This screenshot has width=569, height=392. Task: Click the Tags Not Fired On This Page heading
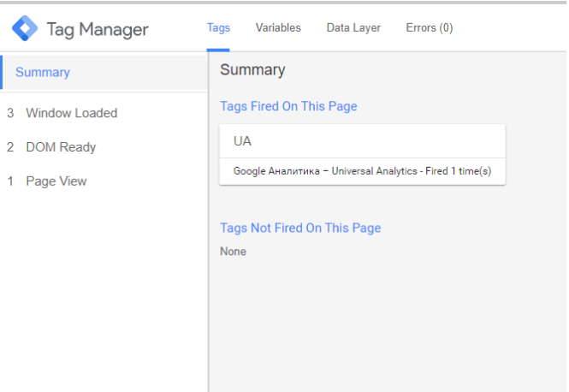(300, 228)
